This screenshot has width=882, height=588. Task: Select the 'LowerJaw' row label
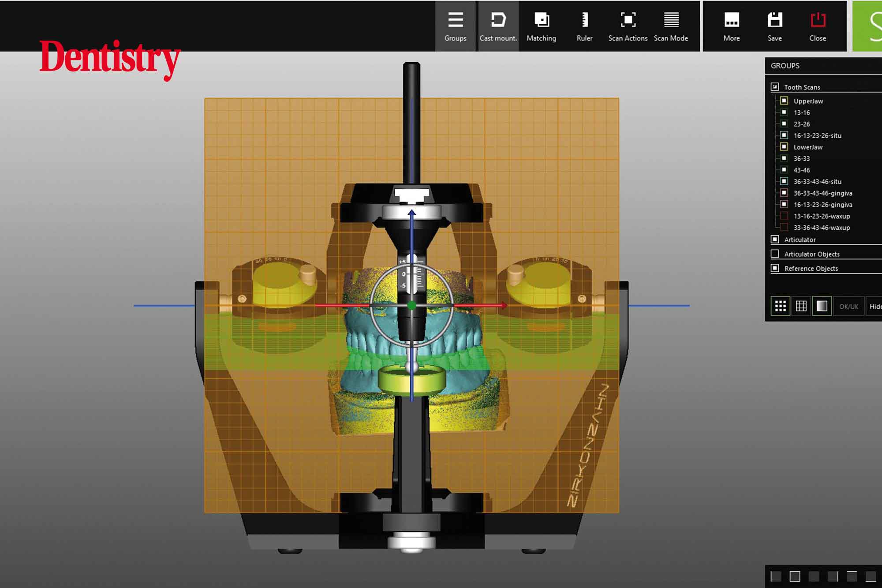pos(808,147)
